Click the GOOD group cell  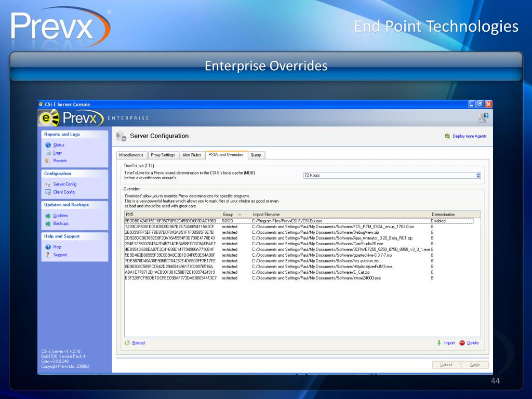pos(228,221)
